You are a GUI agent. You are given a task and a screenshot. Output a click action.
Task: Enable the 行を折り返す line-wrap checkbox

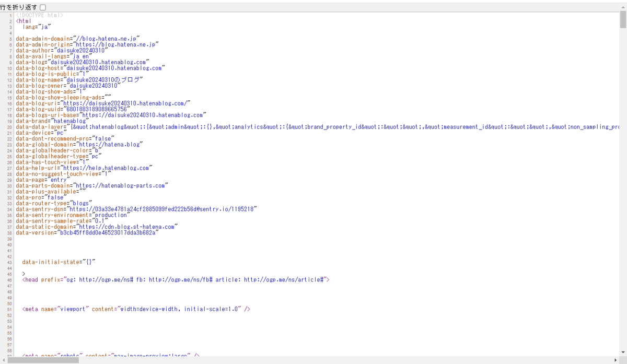(42, 7)
